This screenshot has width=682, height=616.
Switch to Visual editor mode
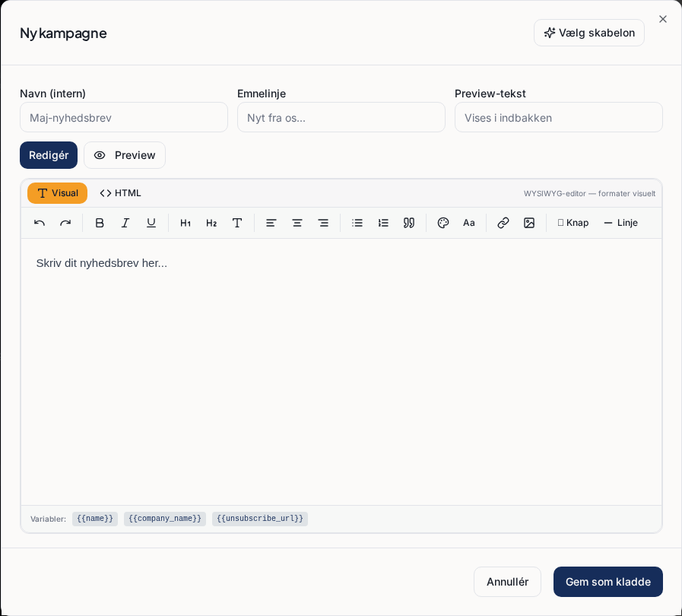point(58,193)
